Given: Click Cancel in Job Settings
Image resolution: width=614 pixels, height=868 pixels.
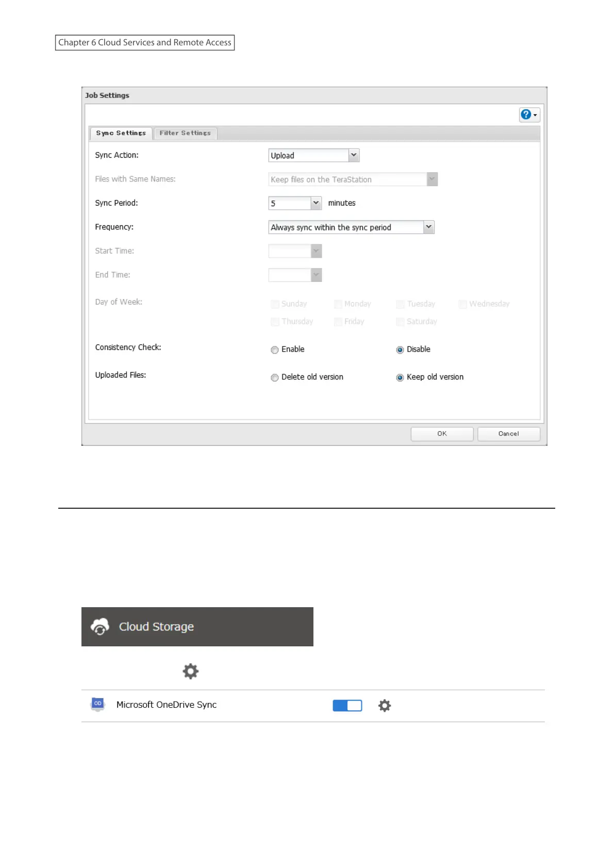Looking at the screenshot, I should coord(508,433).
